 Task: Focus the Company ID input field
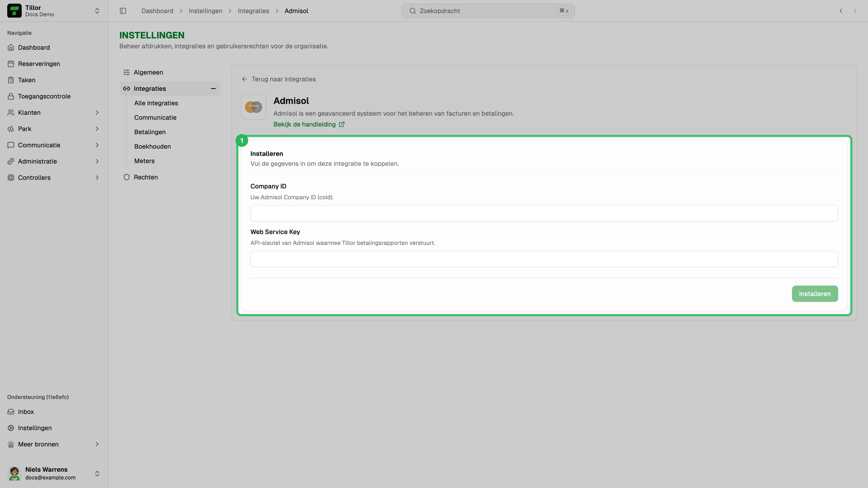[544, 213]
